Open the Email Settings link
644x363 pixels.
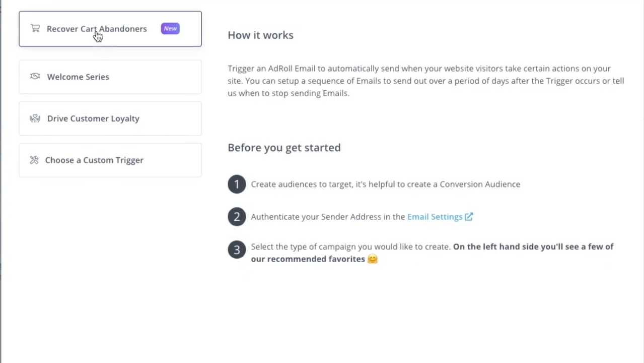[435, 217]
